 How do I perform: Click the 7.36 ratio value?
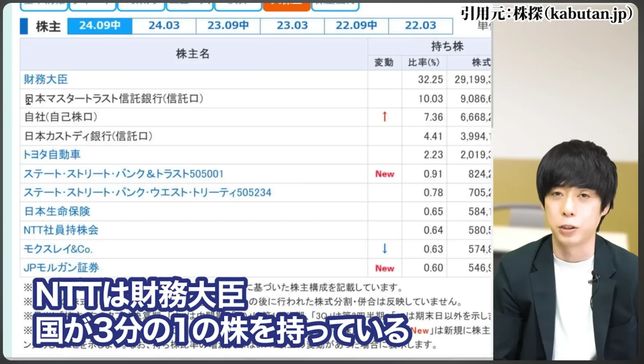coord(433,117)
